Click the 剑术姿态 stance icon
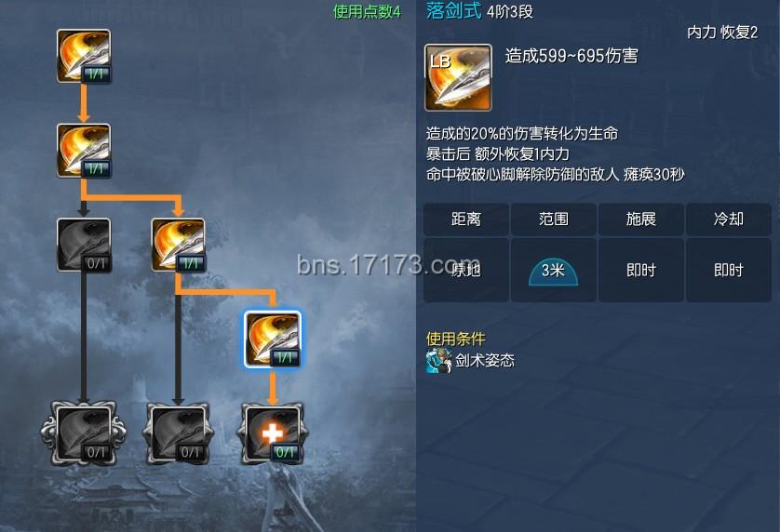780x532 pixels. pos(438,361)
